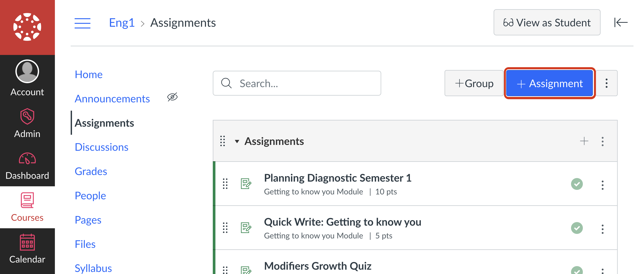Open the options menu for the Assignments group
The width and height of the screenshot is (644, 274).
tap(602, 141)
